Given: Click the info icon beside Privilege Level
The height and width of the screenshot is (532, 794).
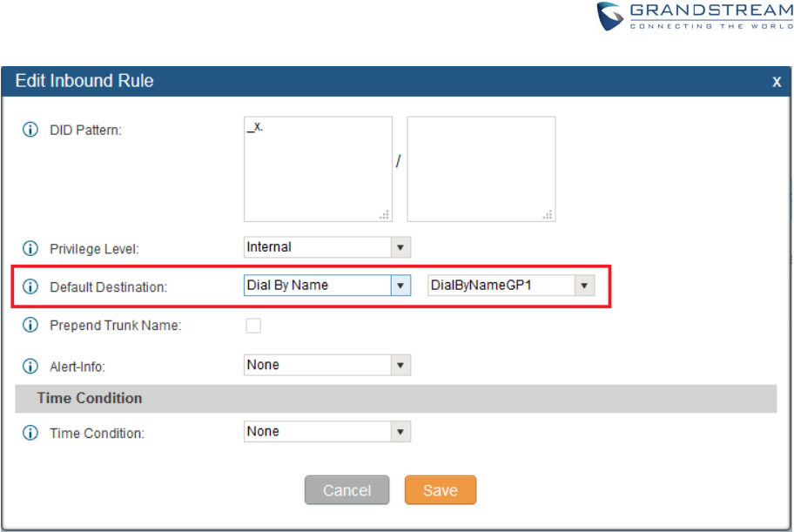Looking at the screenshot, I should (x=30, y=249).
